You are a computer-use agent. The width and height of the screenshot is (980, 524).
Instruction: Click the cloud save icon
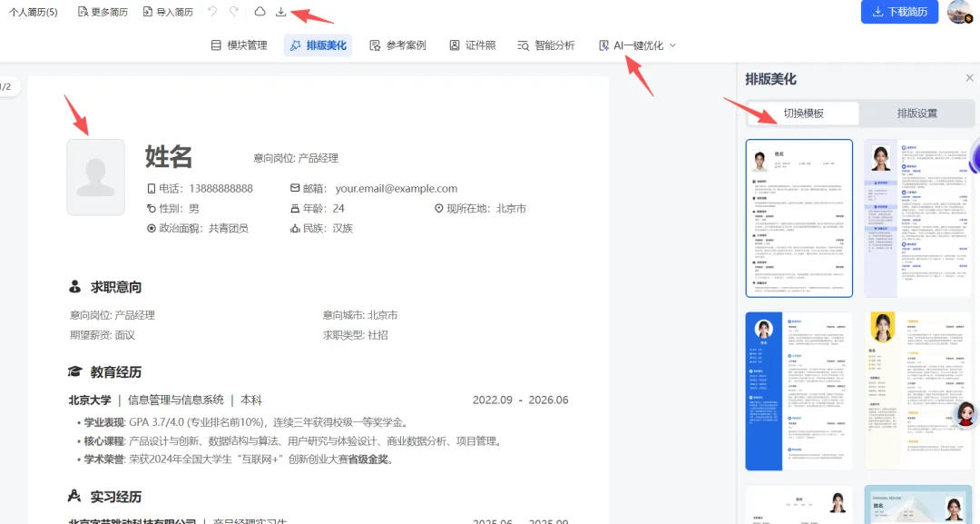tap(260, 11)
